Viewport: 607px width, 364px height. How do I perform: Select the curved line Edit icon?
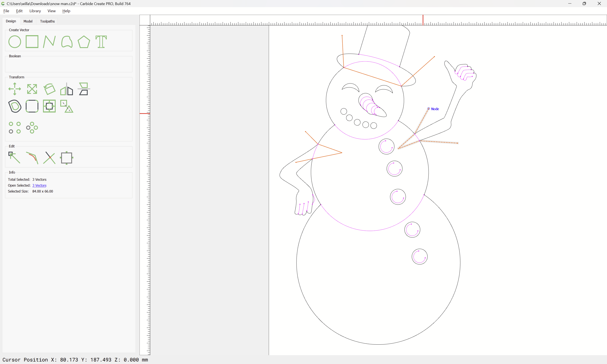(32, 158)
